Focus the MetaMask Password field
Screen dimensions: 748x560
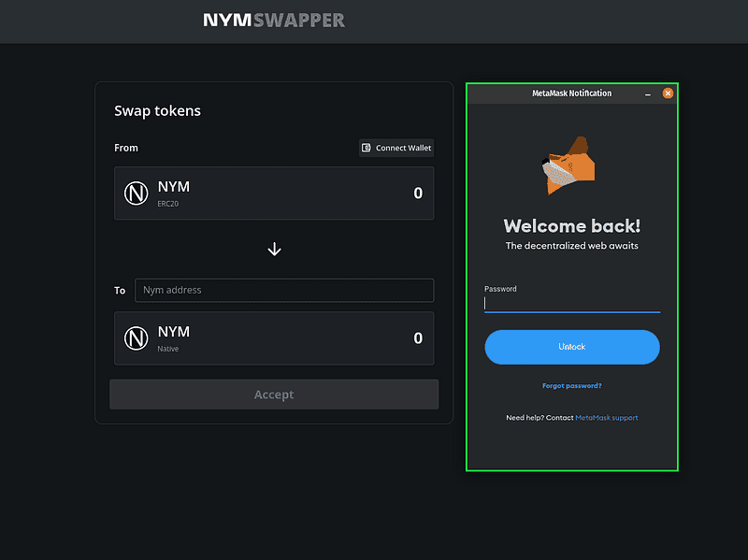point(571,303)
